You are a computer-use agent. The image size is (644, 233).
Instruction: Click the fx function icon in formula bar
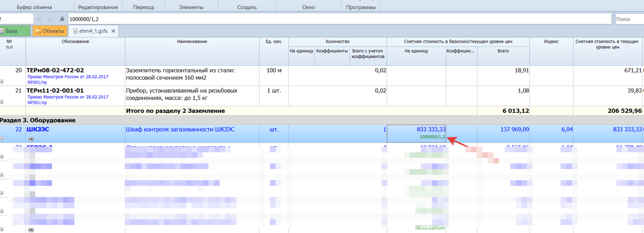pos(62,19)
